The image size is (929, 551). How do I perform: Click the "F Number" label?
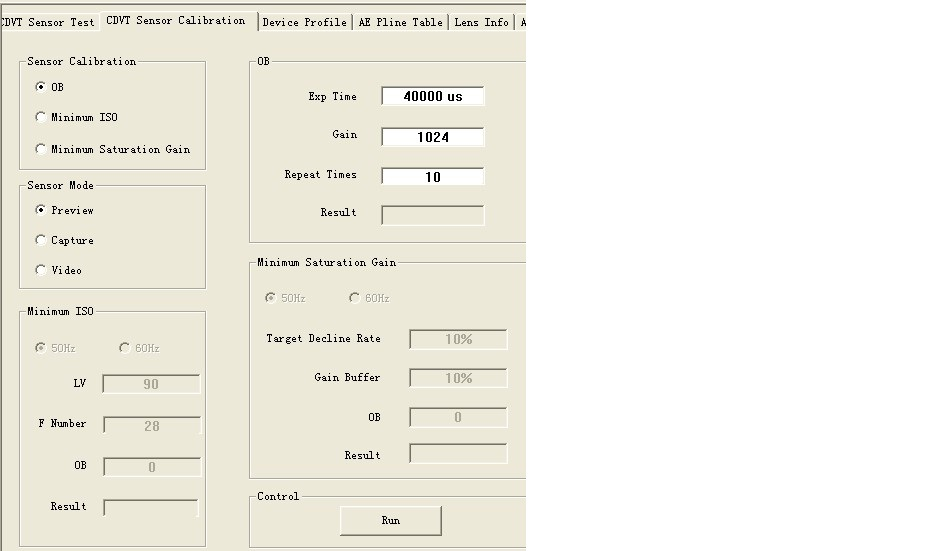point(62,424)
